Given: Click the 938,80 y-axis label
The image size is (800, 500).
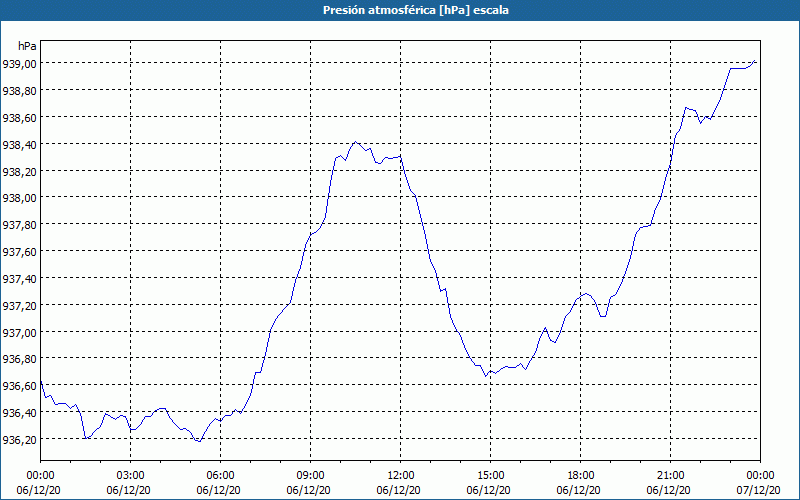Looking at the screenshot, I should [x=19, y=90].
